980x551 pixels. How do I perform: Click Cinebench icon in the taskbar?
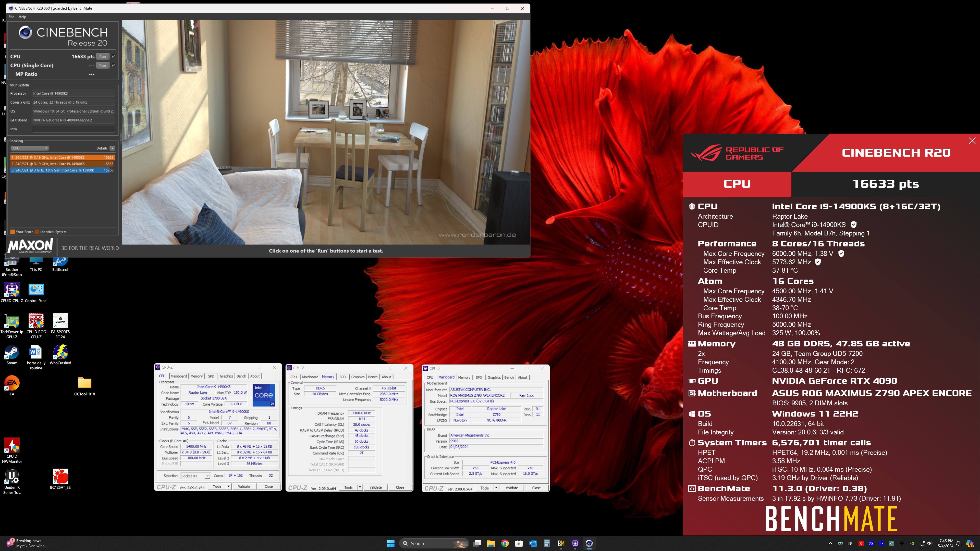(589, 543)
